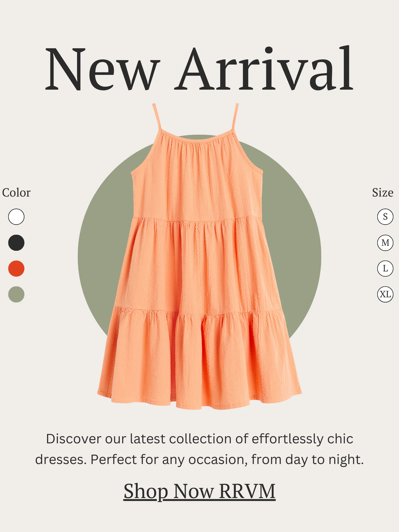Viewport: 399px width, 532px height.
Task: Click the Size label
Action: [382, 193]
